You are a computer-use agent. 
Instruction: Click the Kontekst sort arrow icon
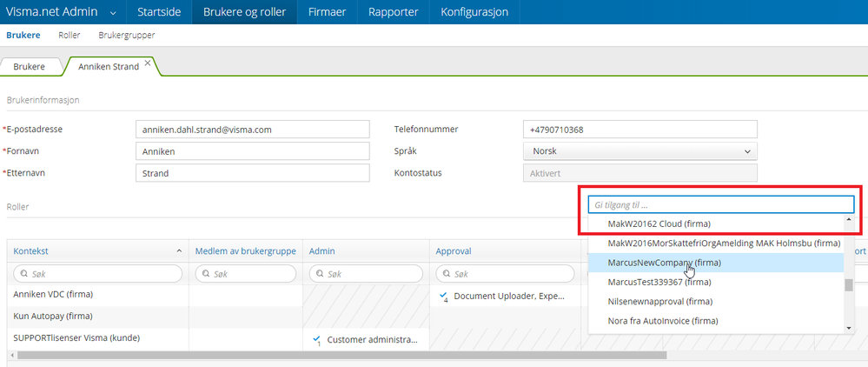179,251
